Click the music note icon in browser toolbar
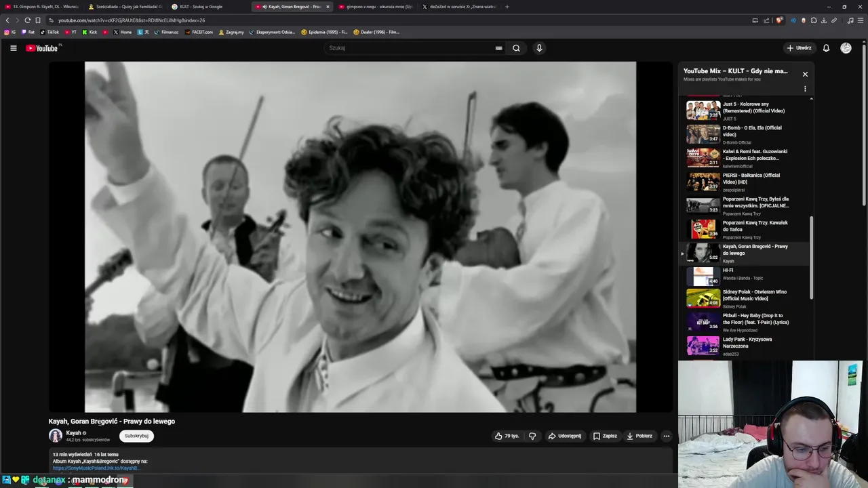Image resolution: width=868 pixels, height=488 pixels. pyautogui.click(x=850, y=20)
